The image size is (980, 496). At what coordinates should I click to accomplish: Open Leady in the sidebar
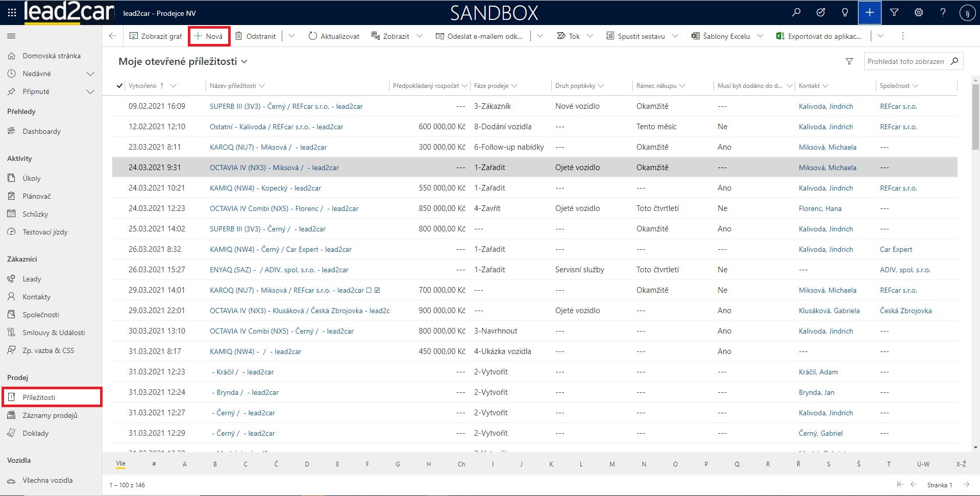coord(32,279)
